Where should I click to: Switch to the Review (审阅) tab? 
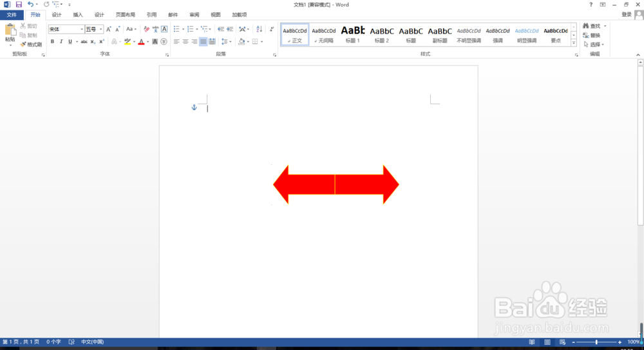pyautogui.click(x=194, y=15)
